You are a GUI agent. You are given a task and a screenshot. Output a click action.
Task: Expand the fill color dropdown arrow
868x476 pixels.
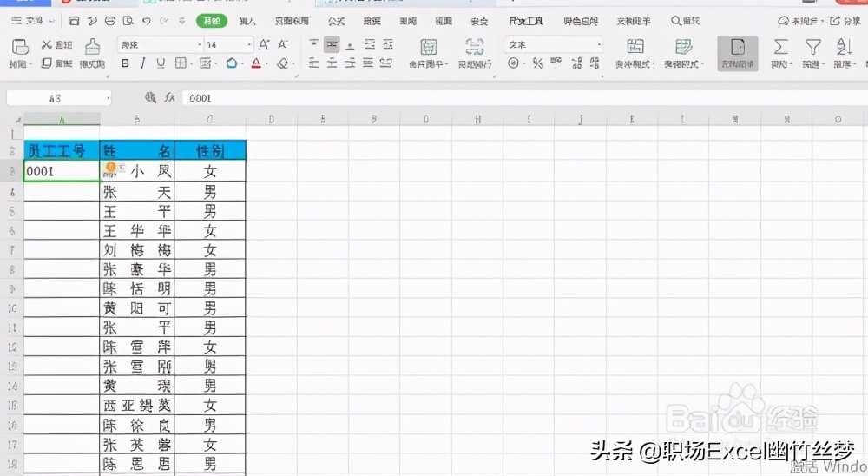click(x=242, y=64)
